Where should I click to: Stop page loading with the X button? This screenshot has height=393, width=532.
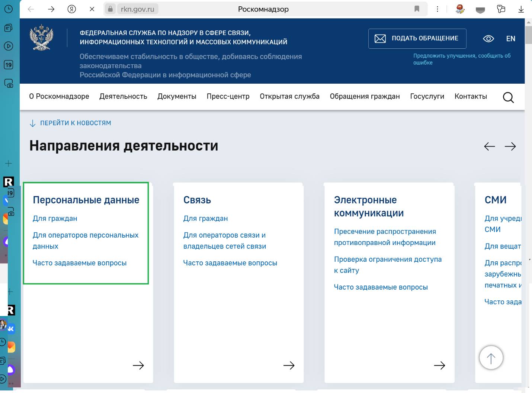(x=92, y=9)
